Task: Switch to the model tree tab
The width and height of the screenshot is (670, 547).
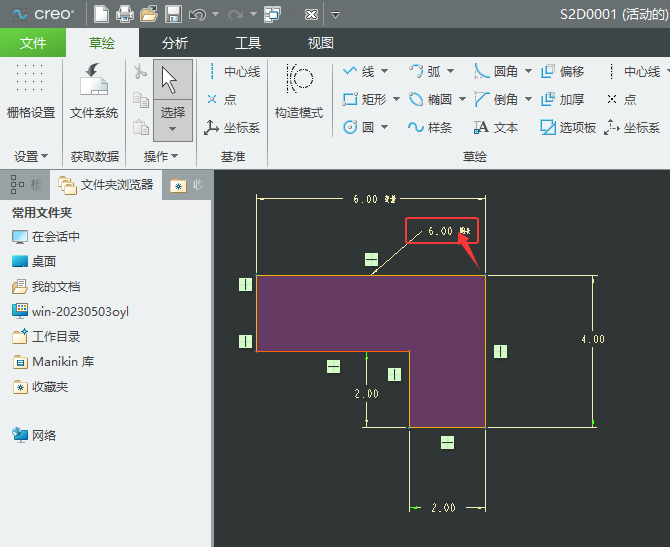Action: [25, 185]
